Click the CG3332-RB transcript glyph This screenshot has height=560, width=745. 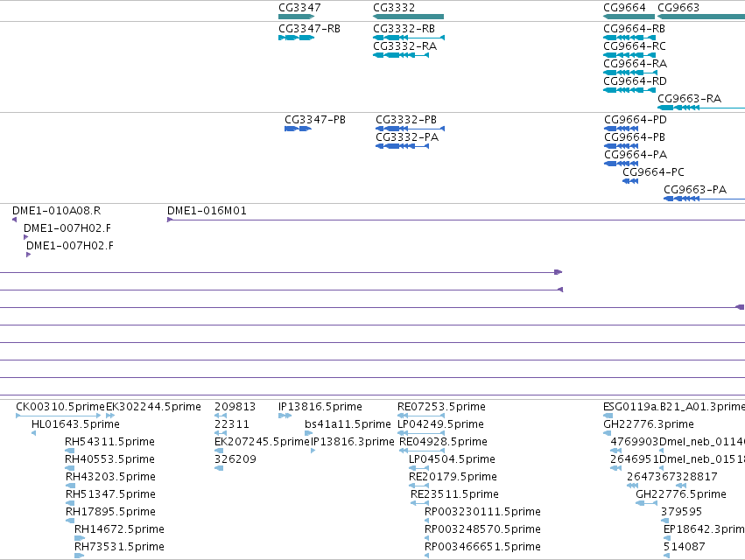click(409, 38)
